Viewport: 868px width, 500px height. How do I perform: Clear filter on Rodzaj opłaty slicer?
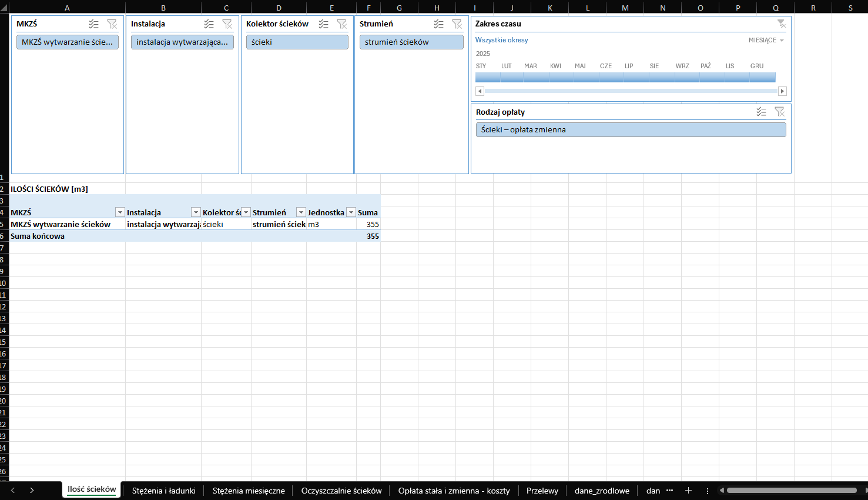pyautogui.click(x=779, y=112)
